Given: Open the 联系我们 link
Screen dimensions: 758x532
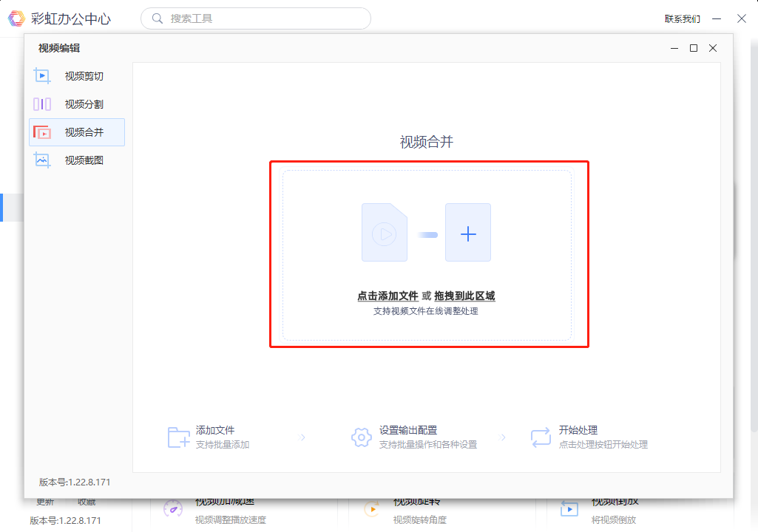Looking at the screenshot, I should pyautogui.click(x=682, y=19).
